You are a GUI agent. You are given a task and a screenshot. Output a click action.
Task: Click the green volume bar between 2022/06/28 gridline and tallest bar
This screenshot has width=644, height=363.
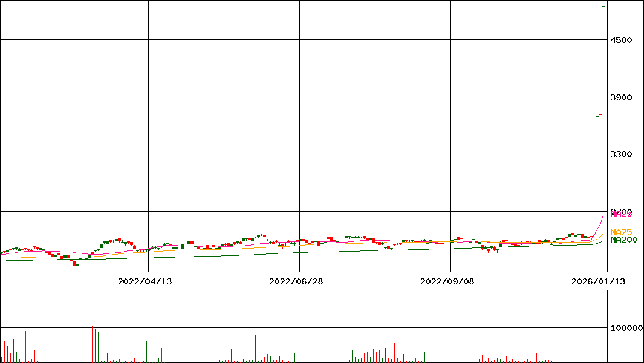[255, 348]
